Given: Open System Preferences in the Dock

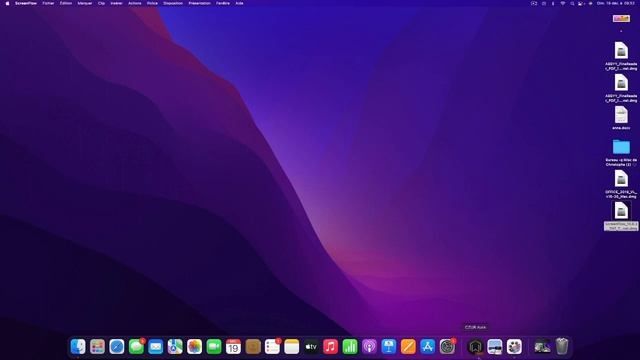Looking at the screenshot, I should coord(447,347).
